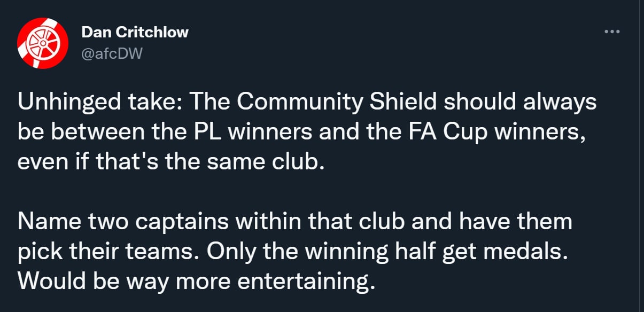The height and width of the screenshot is (312, 644).
Task: Click the white cannon inside the red avatar
Action: pyautogui.click(x=42, y=44)
